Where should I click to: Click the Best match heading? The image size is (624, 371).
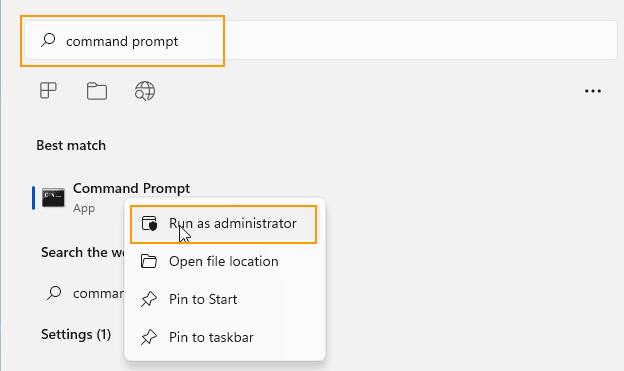(x=71, y=146)
